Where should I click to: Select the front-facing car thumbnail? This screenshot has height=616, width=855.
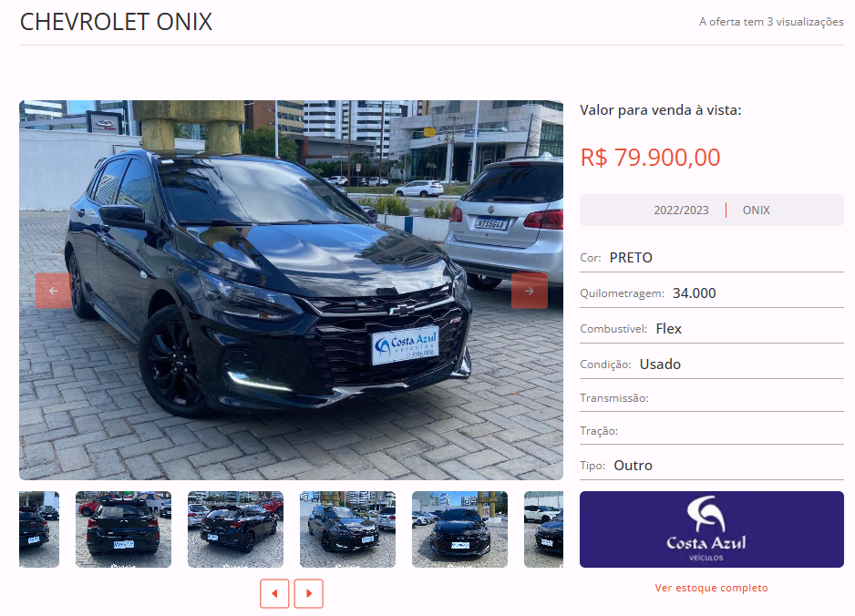coord(459,529)
